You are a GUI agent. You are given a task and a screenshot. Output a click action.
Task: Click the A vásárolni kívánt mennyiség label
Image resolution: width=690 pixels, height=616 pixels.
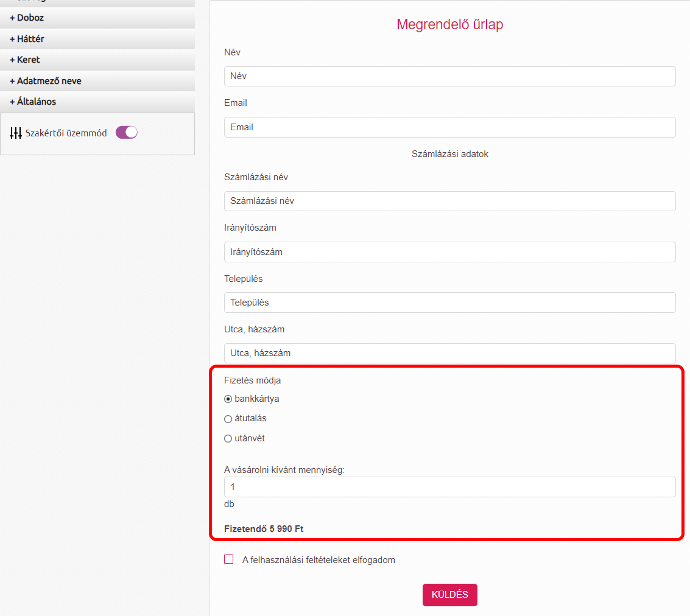[x=284, y=469]
